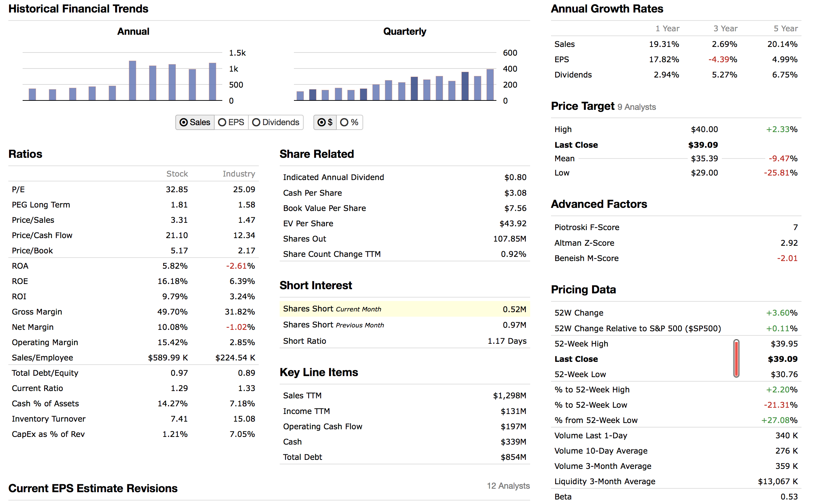
Task: Click tallest bar in Annual chart
Action: (x=133, y=81)
